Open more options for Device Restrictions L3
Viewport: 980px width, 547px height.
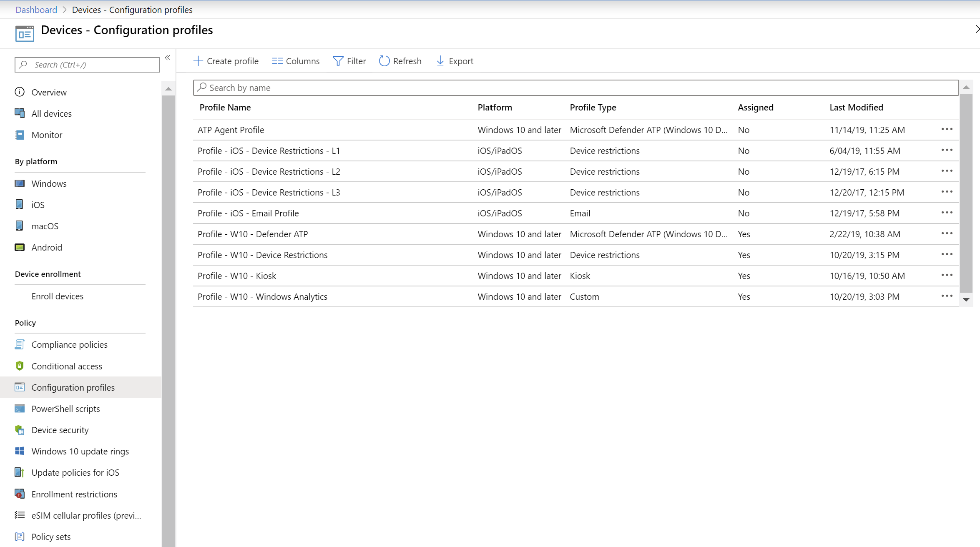[x=947, y=192]
